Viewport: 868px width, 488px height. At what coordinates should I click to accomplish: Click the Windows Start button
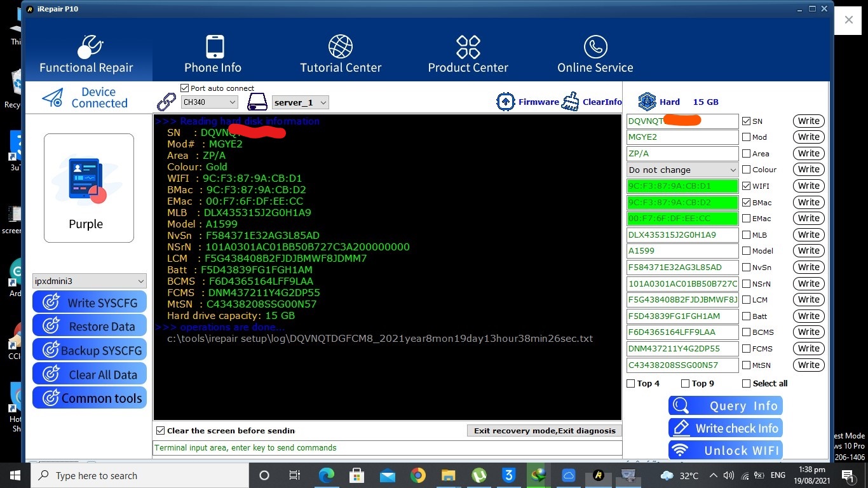(x=15, y=475)
